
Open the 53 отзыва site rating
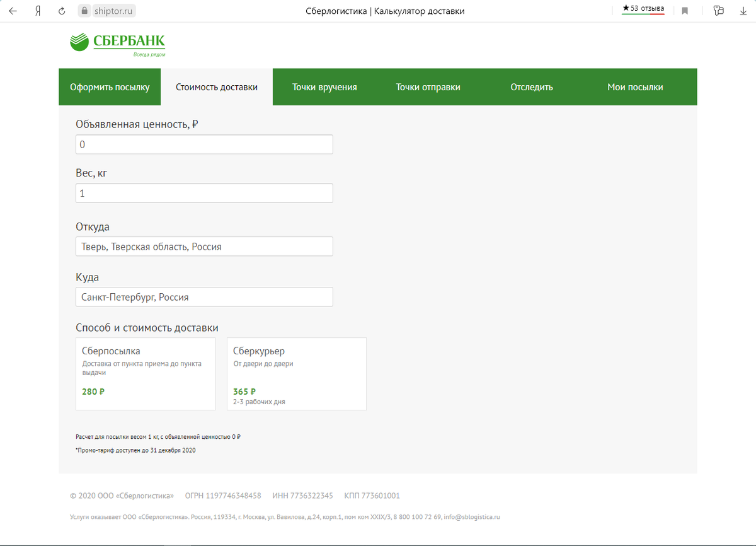[643, 9]
